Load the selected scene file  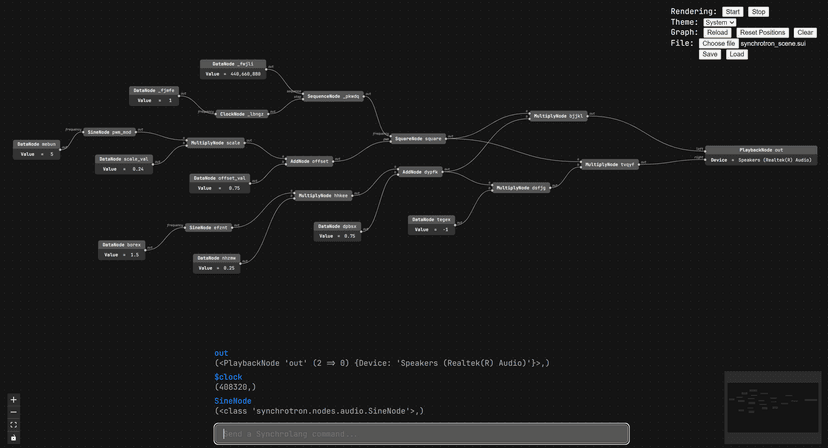736,54
